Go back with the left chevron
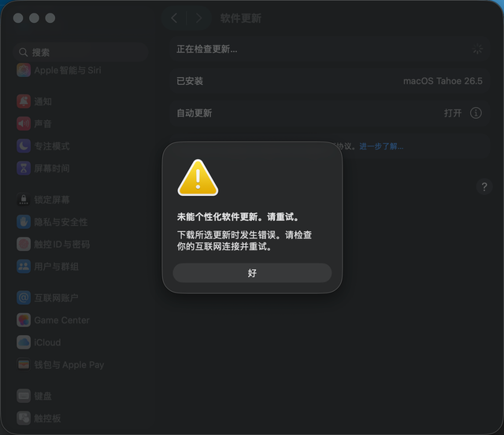The height and width of the screenshot is (435, 504). pyautogui.click(x=174, y=18)
